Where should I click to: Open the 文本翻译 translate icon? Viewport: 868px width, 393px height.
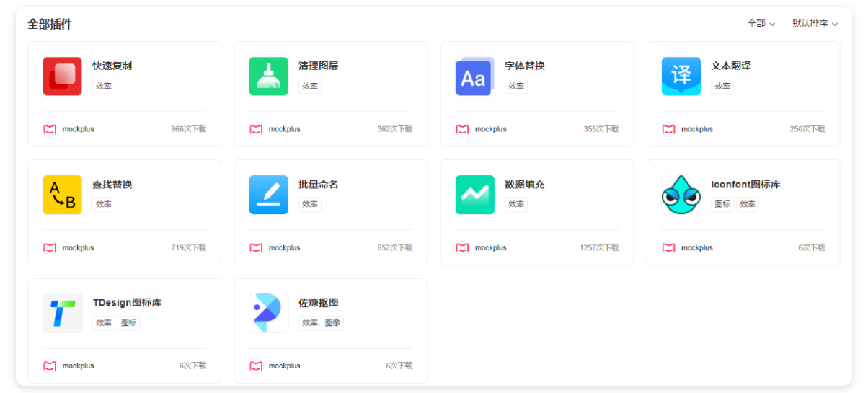point(681,76)
